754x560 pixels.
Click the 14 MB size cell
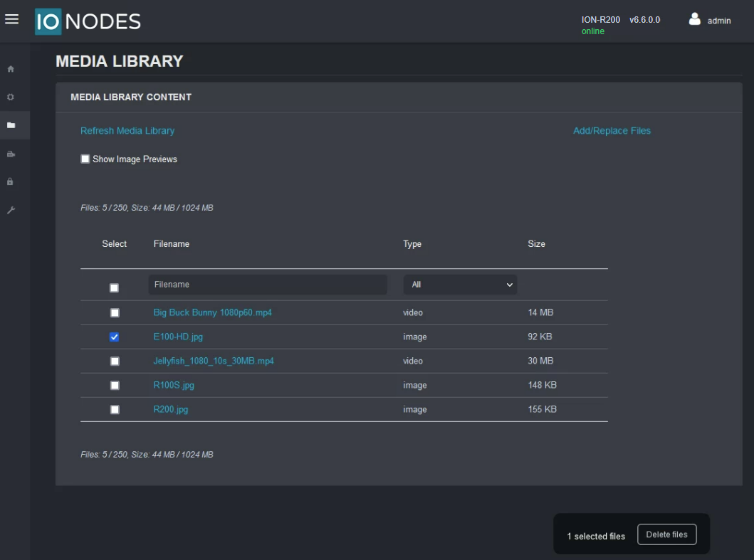540,312
